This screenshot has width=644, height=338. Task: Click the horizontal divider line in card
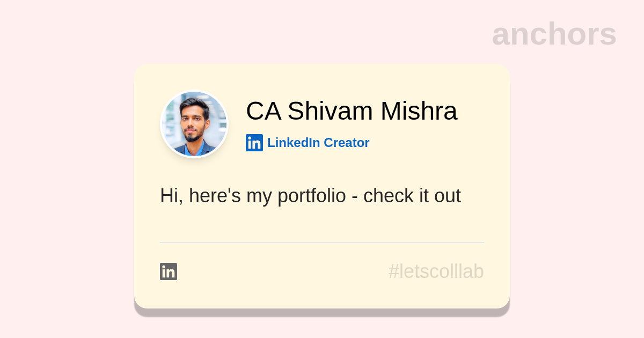322,243
